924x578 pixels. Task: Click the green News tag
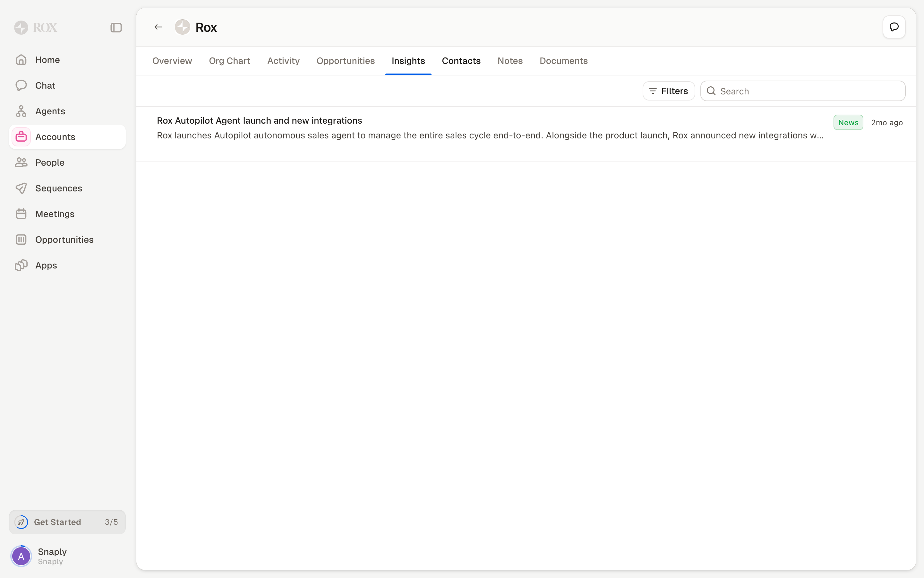[x=848, y=122]
